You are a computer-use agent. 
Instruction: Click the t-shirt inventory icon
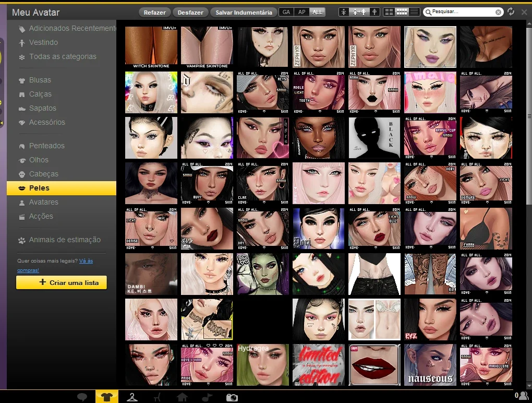tap(107, 397)
